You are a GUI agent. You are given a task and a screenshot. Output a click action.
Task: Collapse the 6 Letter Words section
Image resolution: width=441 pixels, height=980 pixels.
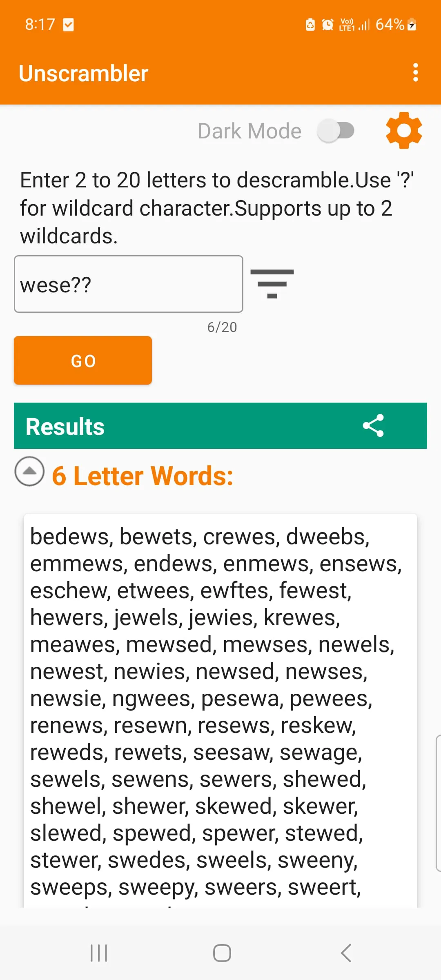tap(29, 471)
